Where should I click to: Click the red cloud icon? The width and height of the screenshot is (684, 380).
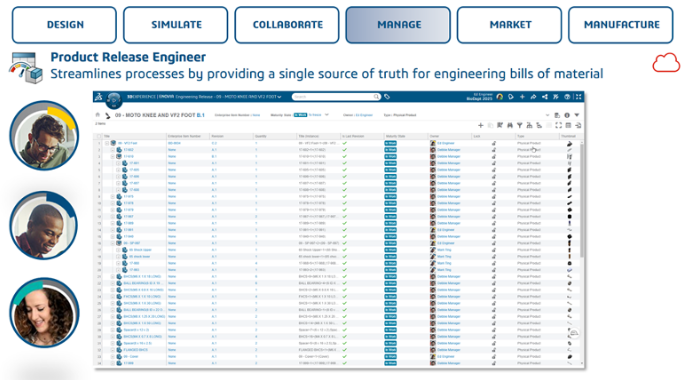(x=666, y=63)
